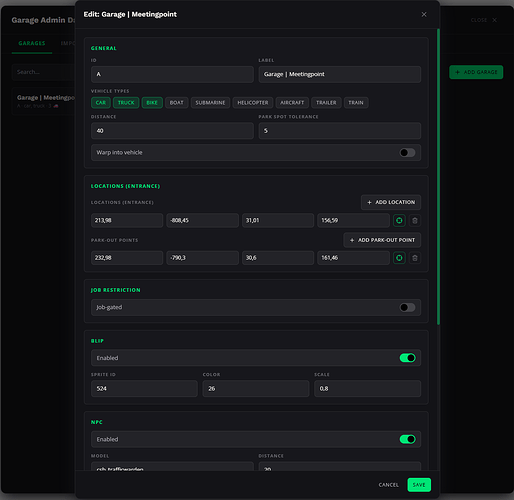This screenshot has height=500, width=514.
Task: Delete the park-out point row
Action: tap(415, 258)
